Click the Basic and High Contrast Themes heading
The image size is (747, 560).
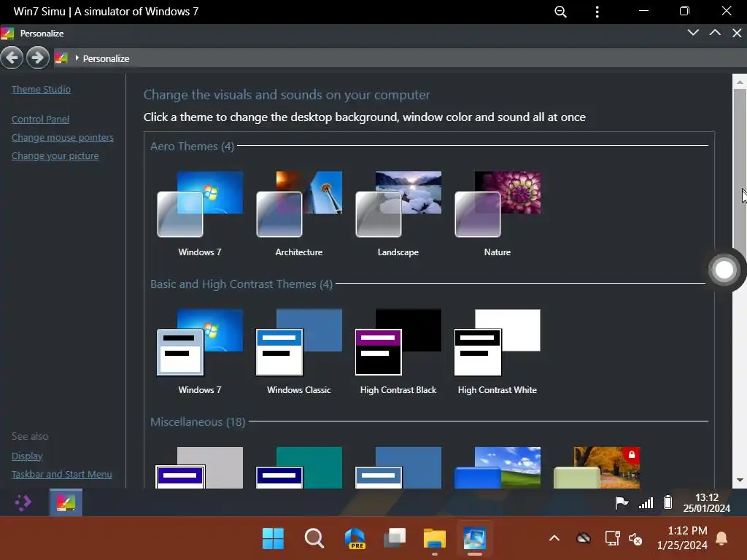tap(241, 284)
